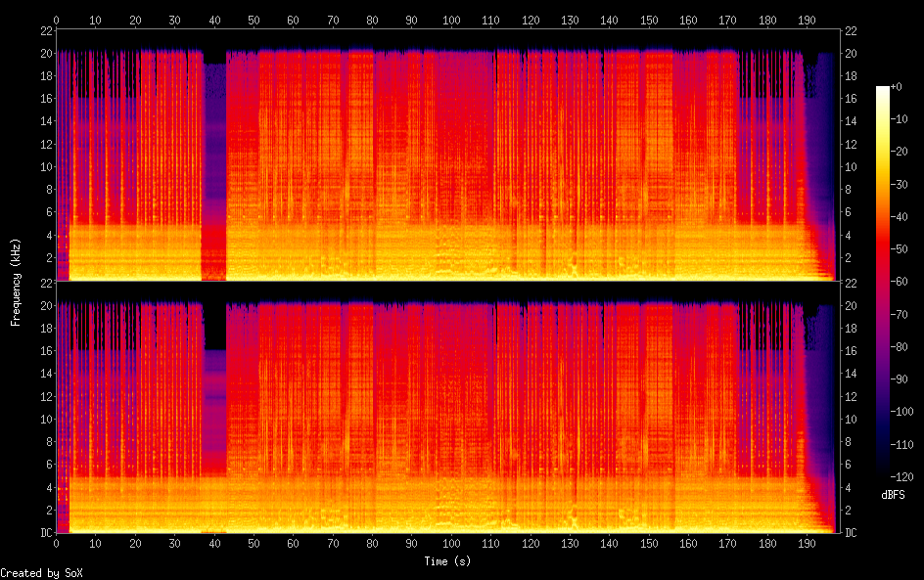This screenshot has width=924, height=580.
Task: Click the "Frequency (kHz)" vertical axis label
Action: click(x=16, y=282)
